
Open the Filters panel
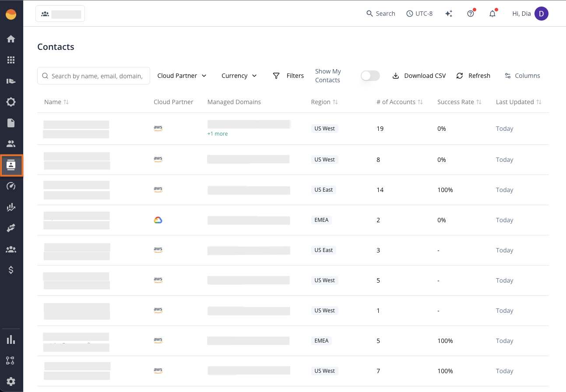point(288,76)
